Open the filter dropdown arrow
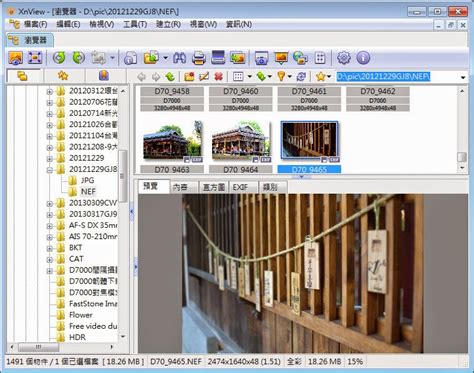The height and width of the screenshot is (373, 474). (290, 77)
